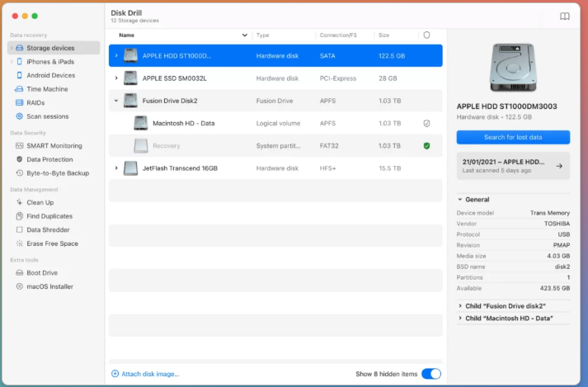This screenshot has width=588, height=387.
Task: Click the iPhones & iPads phone icon
Action: point(20,62)
